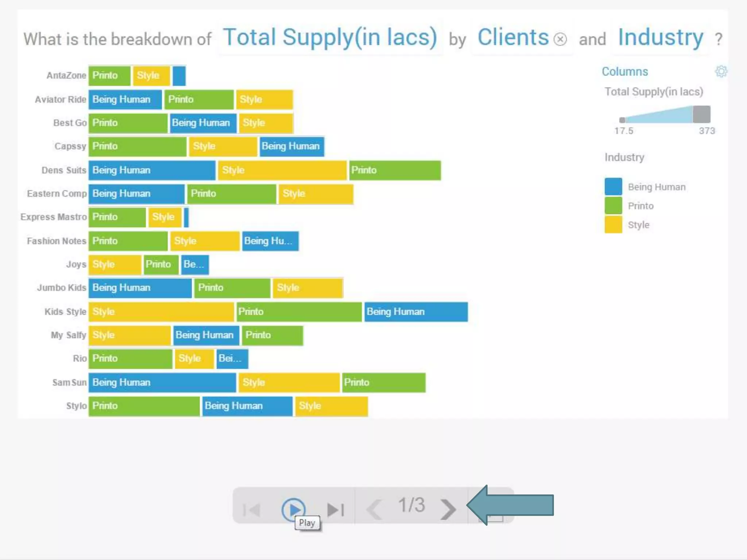Go to next page using right chevron
This screenshot has width=747, height=560.
point(448,509)
